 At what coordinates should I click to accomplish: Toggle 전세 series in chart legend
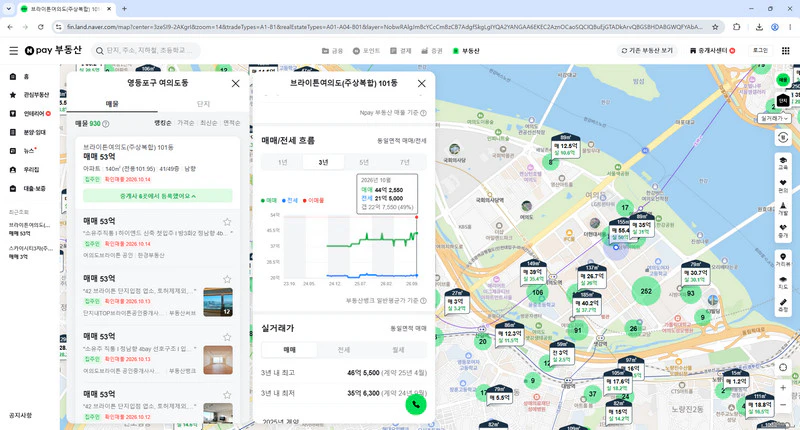click(x=290, y=200)
